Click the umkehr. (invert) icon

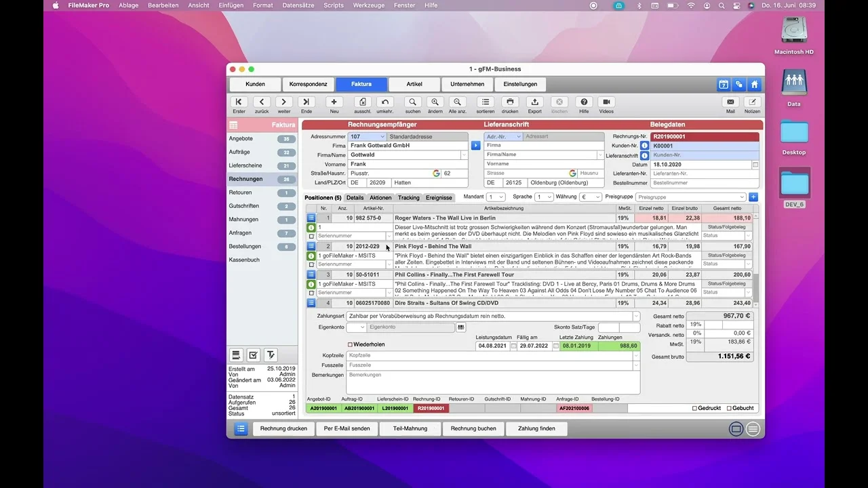click(385, 102)
